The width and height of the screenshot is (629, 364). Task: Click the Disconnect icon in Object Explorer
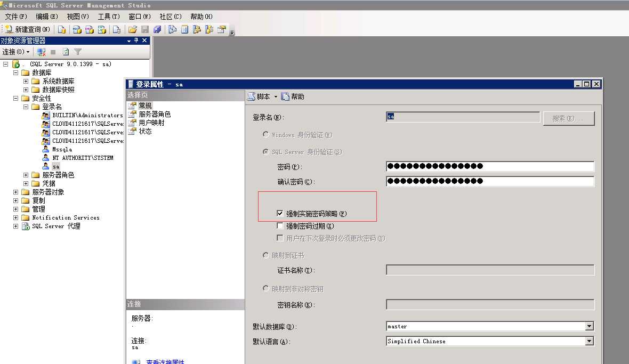(x=41, y=52)
